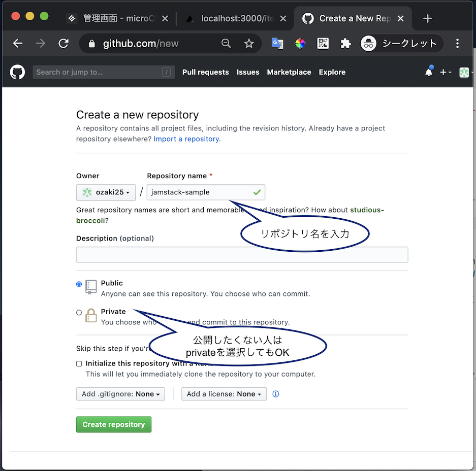
Task: Click into the Description input field
Action: tap(242, 254)
